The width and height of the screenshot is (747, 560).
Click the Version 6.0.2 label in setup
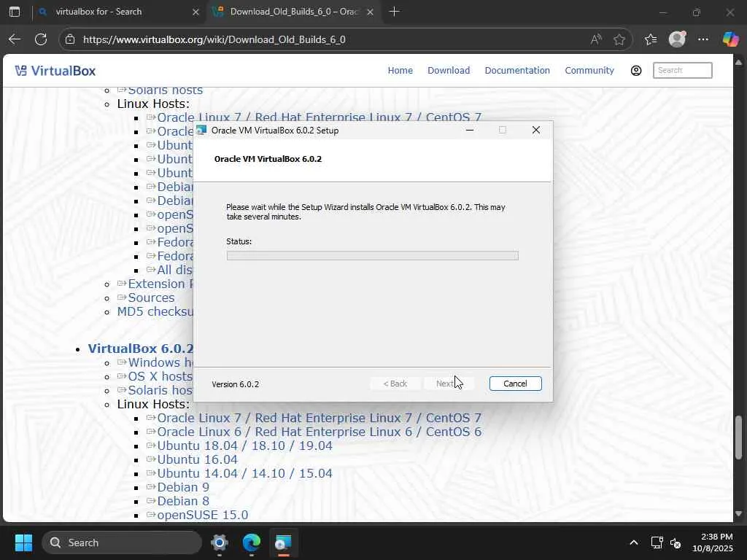click(x=236, y=384)
